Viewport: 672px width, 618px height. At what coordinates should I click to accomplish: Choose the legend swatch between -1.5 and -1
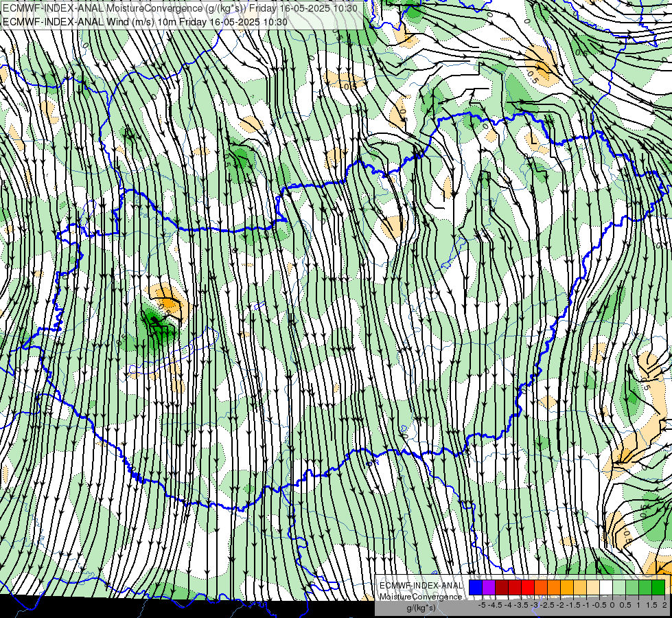pyautogui.click(x=567, y=587)
